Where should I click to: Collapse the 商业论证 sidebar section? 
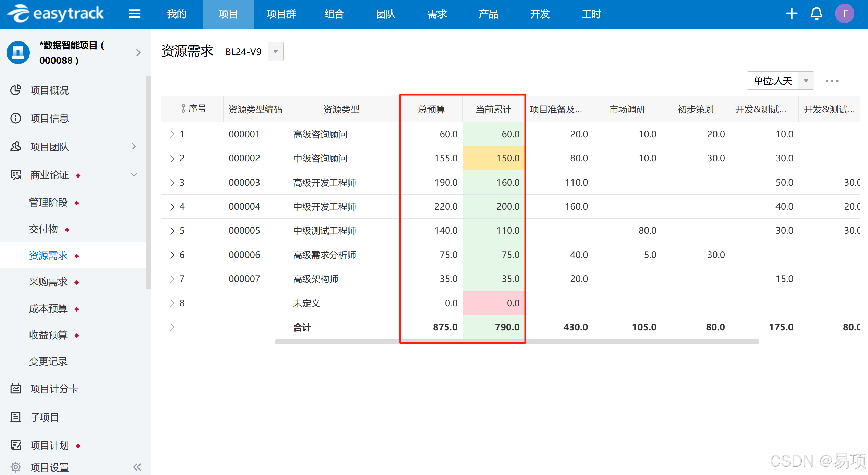click(x=134, y=175)
